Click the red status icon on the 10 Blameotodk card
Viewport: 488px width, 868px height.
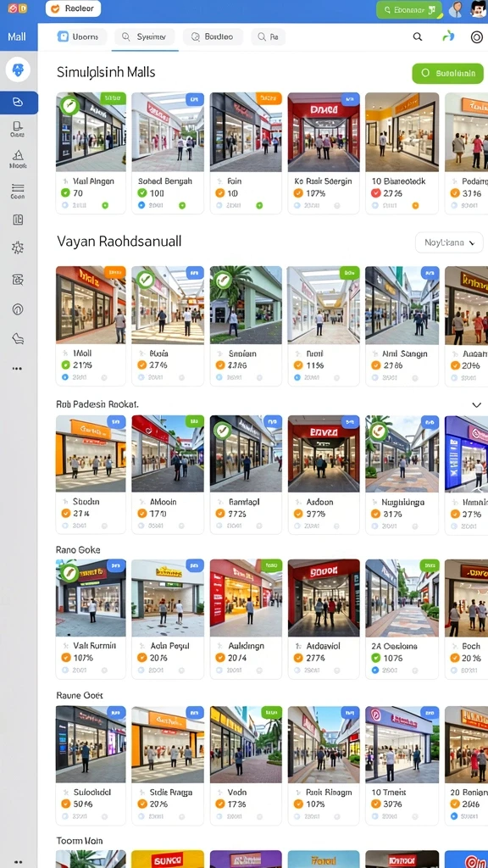pos(375,193)
